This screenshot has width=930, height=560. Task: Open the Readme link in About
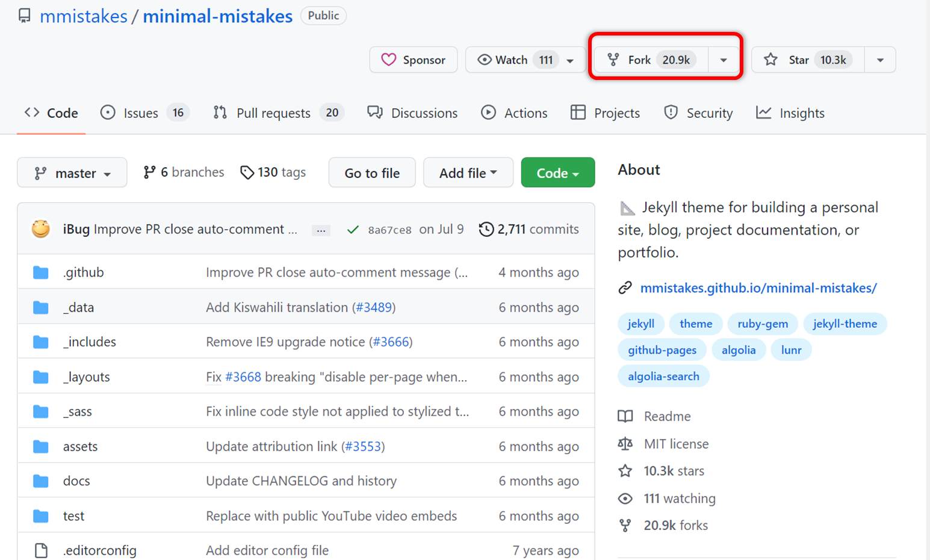click(654, 416)
